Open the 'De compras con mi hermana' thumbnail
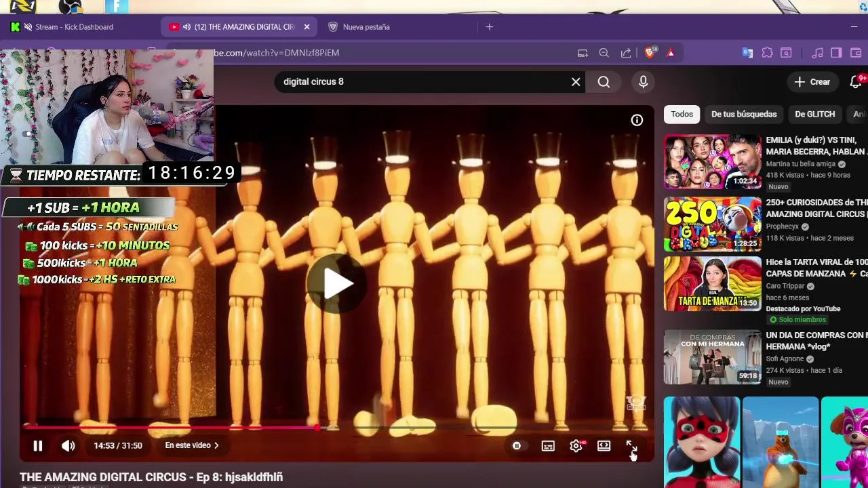The width and height of the screenshot is (868, 488). click(712, 357)
